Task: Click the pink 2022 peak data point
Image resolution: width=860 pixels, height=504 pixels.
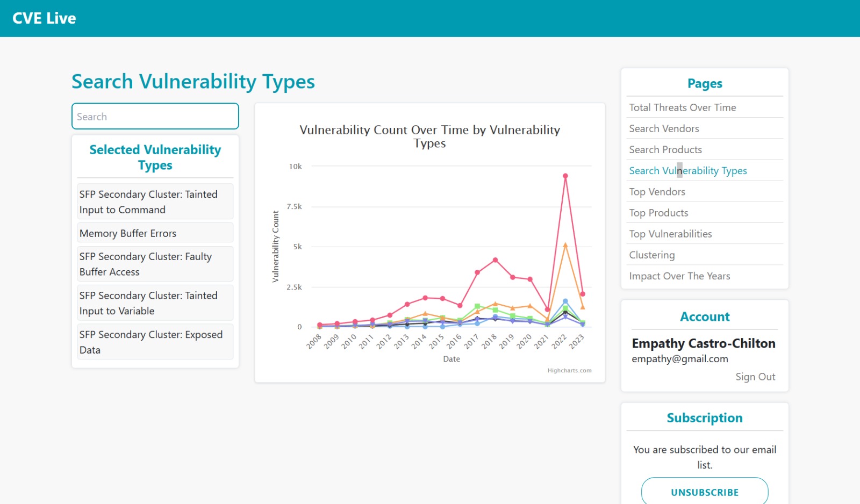Action: (565, 175)
